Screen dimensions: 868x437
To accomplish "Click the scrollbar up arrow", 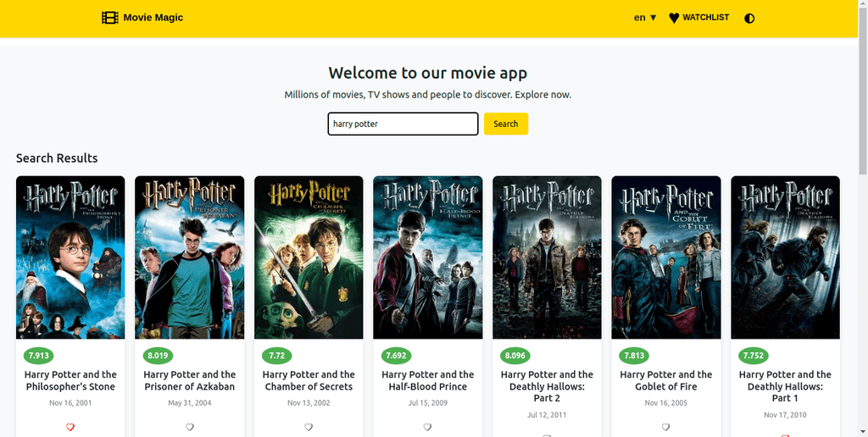I will [863, 4].
